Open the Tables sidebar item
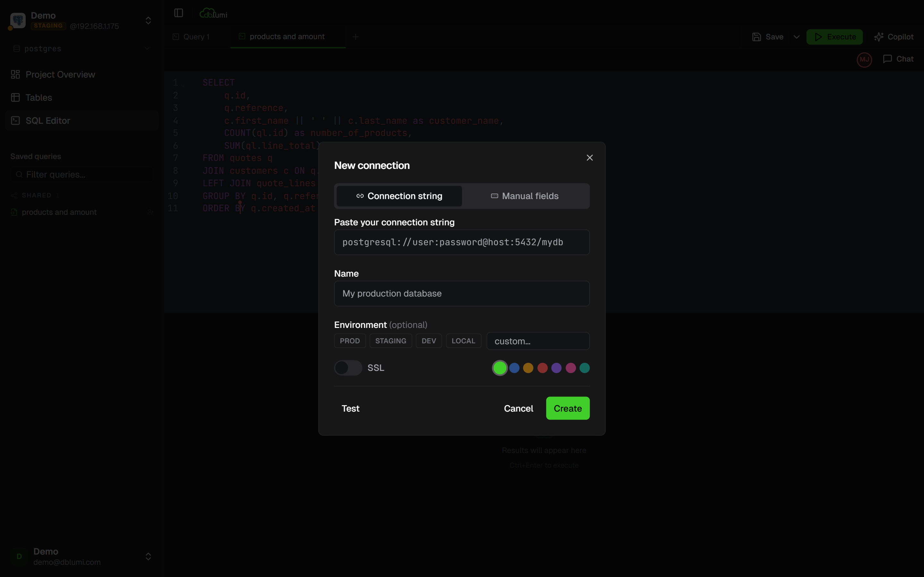 pos(38,98)
